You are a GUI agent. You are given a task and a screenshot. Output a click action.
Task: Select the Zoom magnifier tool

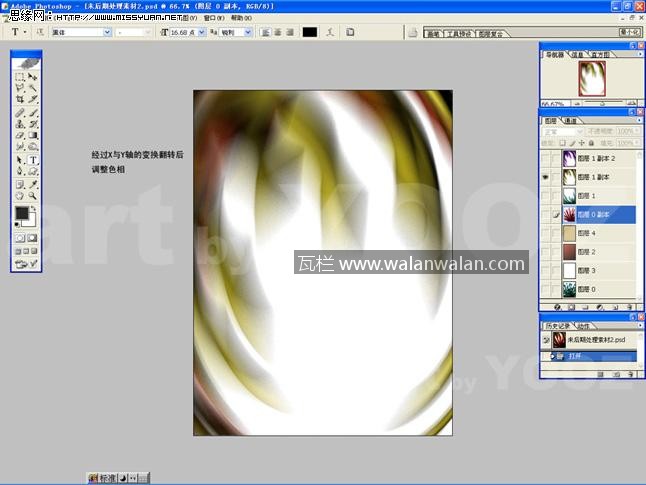click(x=33, y=196)
